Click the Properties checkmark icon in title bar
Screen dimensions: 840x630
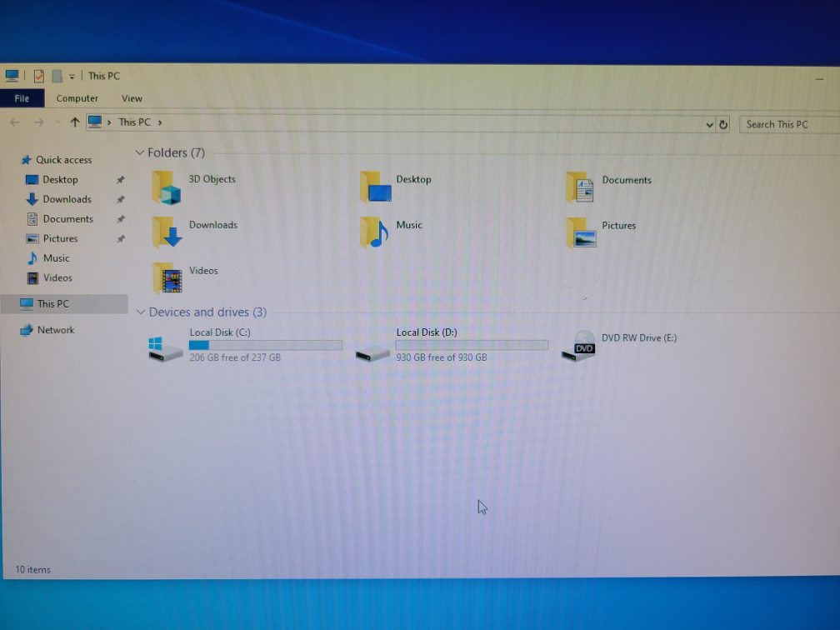38,76
